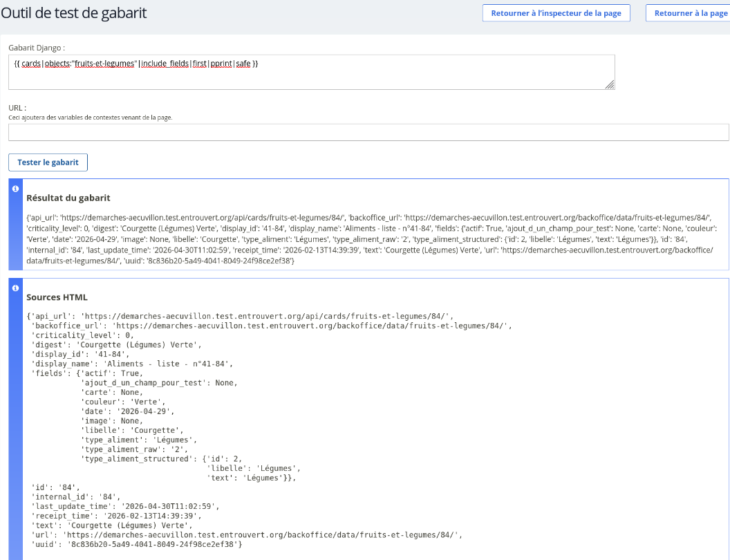Grab the Gabarit Django textarea resize handle
Viewport: 730px width, 560px height.
[x=609, y=84]
